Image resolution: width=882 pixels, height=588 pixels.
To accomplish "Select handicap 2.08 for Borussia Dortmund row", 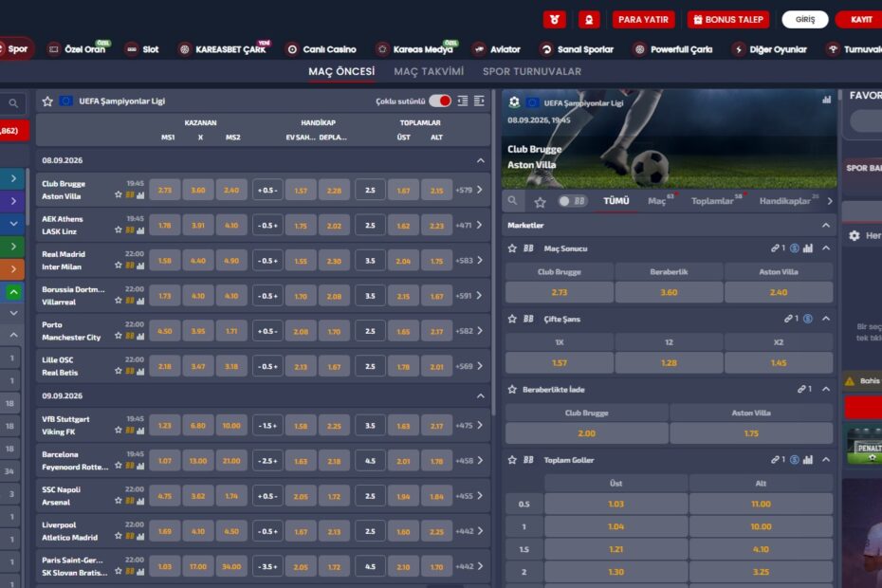I will (334, 296).
